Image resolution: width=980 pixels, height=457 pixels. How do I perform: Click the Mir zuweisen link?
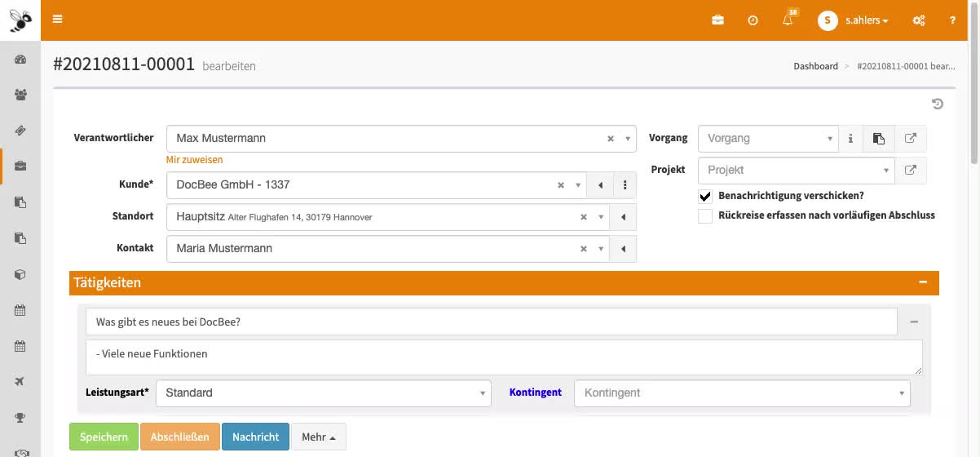[x=194, y=160]
